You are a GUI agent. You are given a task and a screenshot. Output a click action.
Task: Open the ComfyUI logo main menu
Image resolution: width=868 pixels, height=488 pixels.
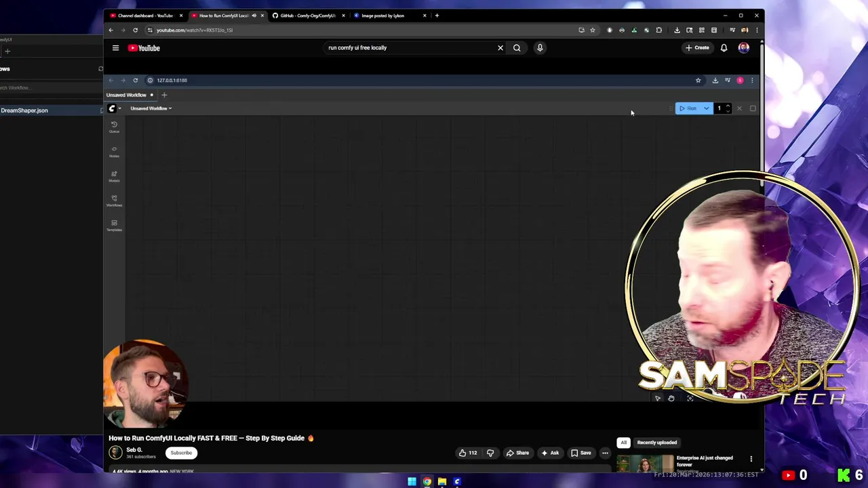pos(115,108)
